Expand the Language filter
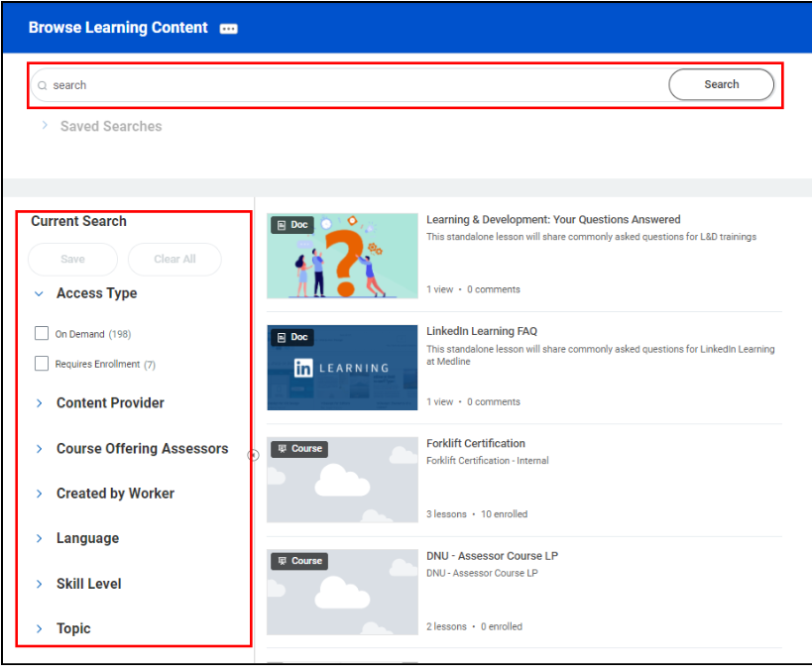Screen dimensions: 812x666 [x=39, y=538]
